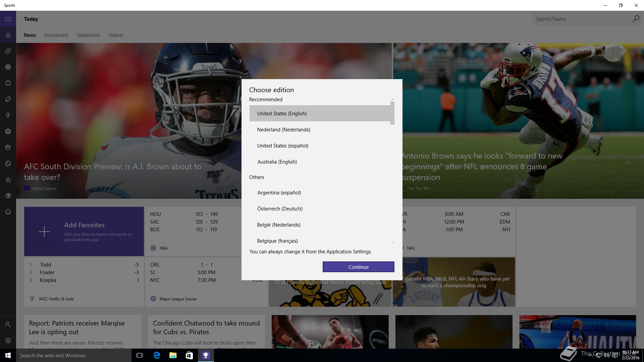644x362 pixels.
Task: Go to the Home sidebar icon
Action: (8, 35)
